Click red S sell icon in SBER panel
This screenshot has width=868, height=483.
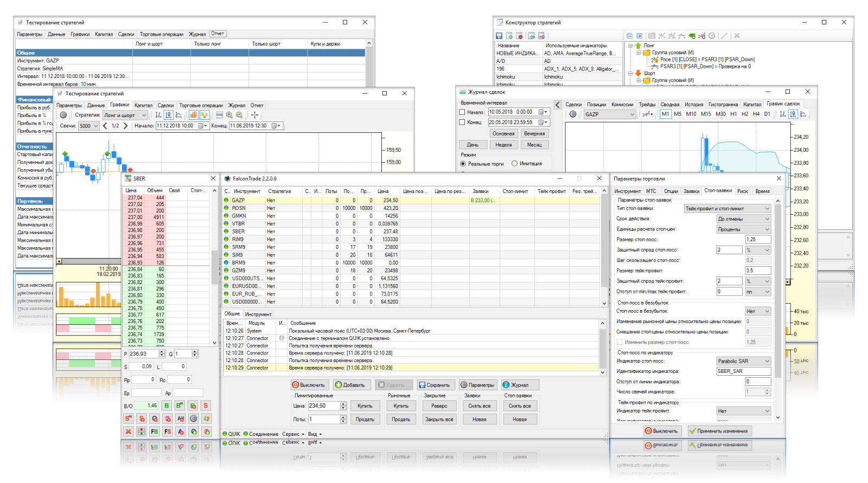(x=206, y=405)
